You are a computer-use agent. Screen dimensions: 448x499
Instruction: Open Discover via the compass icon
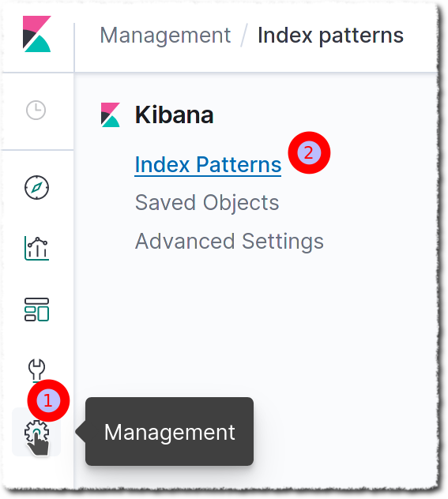tap(36, 187)
